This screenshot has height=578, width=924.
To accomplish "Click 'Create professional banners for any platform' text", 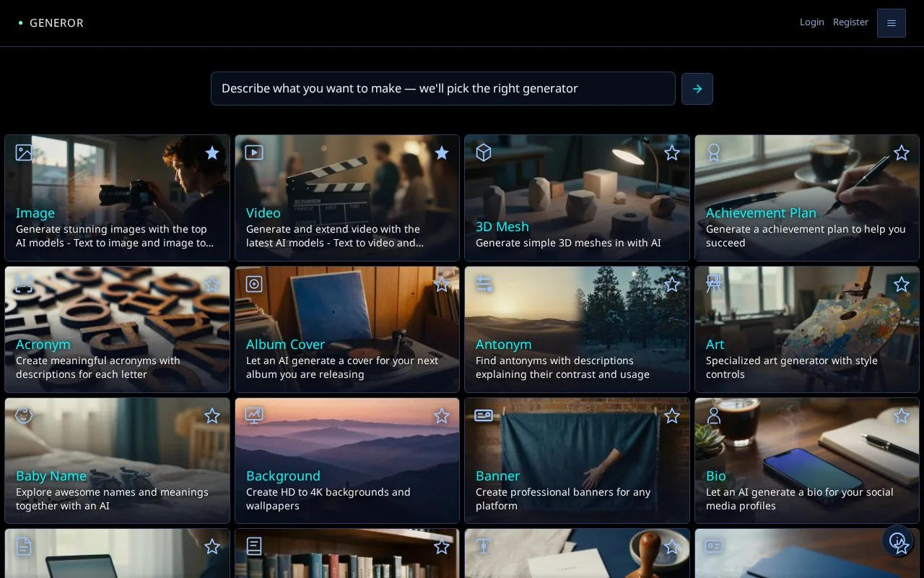I will click(x=563, y=499).
